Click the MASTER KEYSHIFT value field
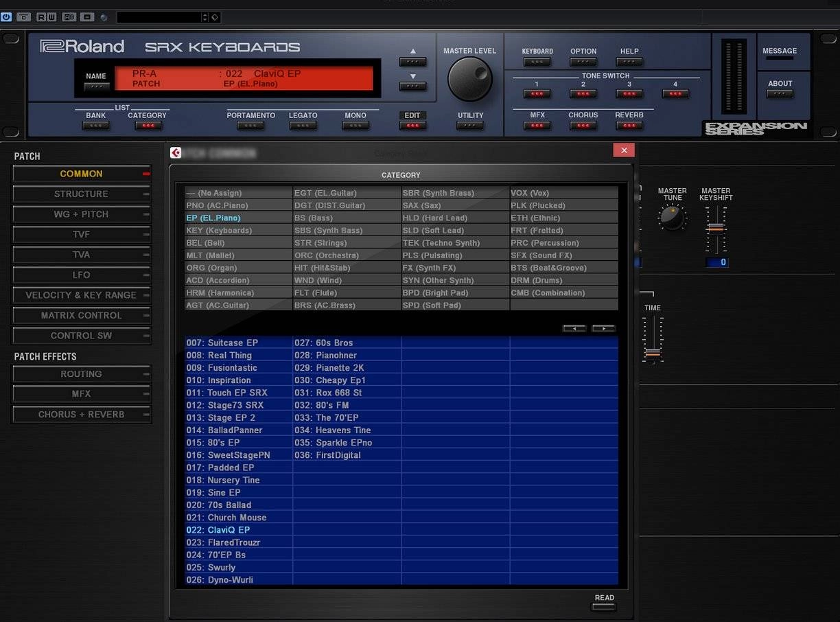The height and width of the screenshot is (622, 840). pyautogui.click(x=718, y=262)
